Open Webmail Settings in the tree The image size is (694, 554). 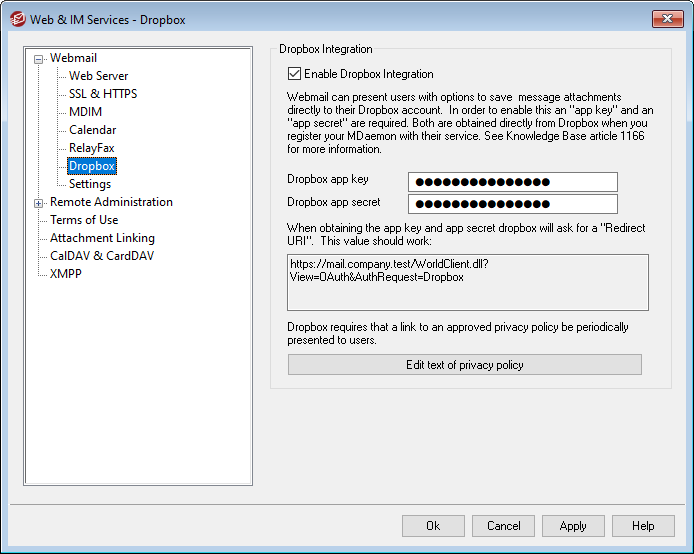pos(90,184)
